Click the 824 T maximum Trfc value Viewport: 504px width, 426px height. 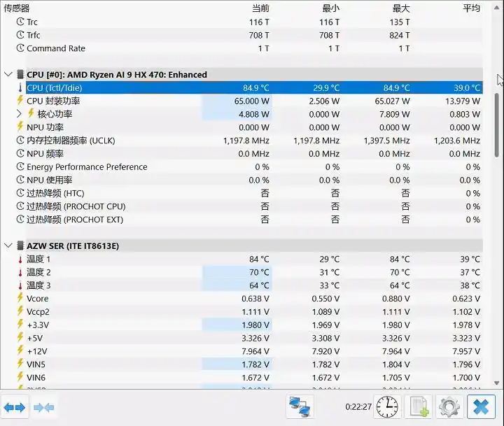pyautogui.click(x=400, y=35)
